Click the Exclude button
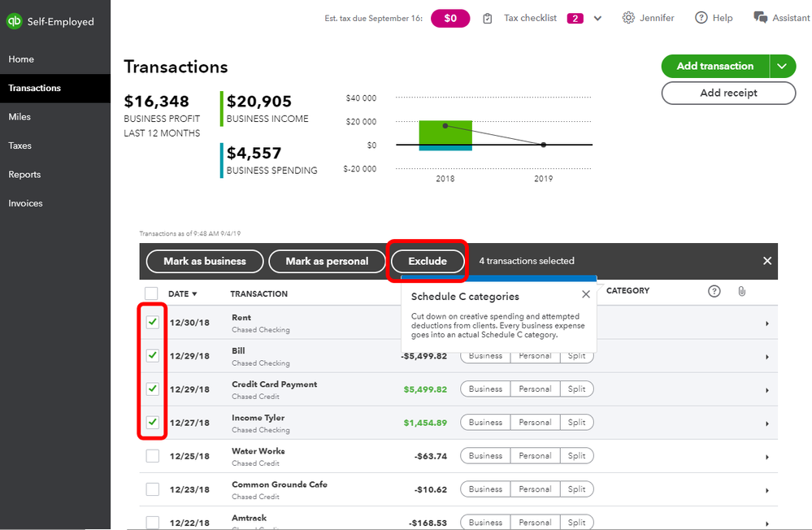 coord(428,261)
